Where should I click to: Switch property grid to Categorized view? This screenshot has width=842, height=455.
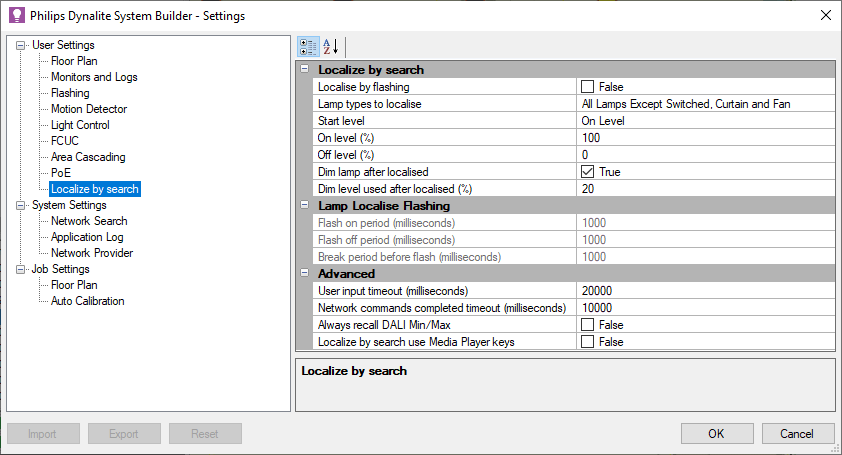pos(308,47)
